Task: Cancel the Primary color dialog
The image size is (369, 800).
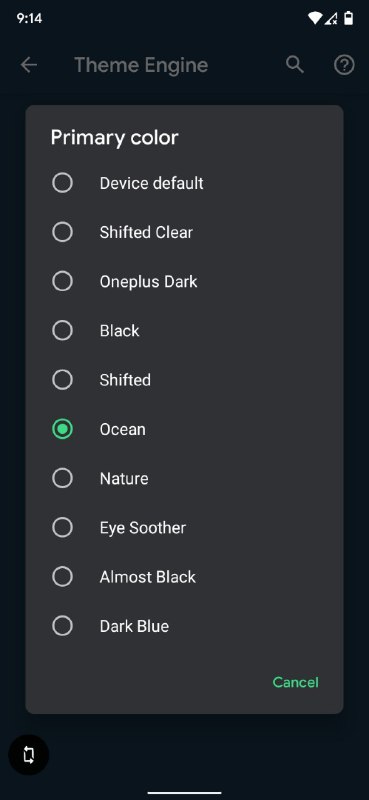Action: click(x=296, y=682)
